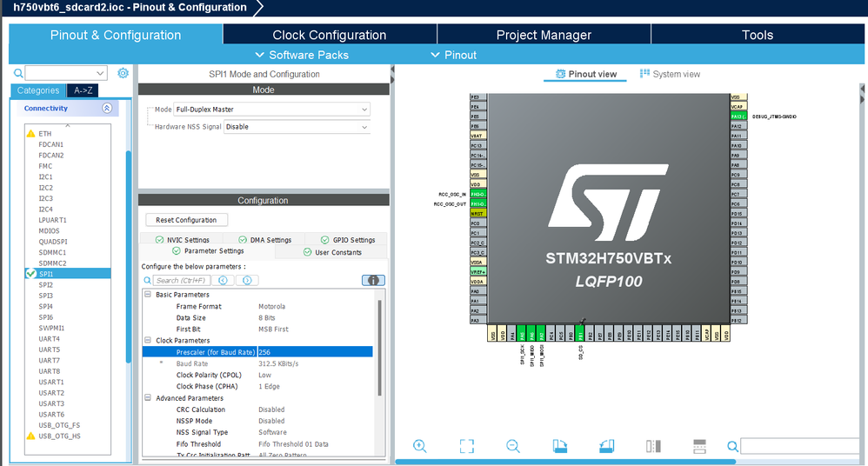Image resolution: width=868 pixels, height=466 pixels.
Task: Collapse the Basic Parameters group
Action: tap(148, 295)
